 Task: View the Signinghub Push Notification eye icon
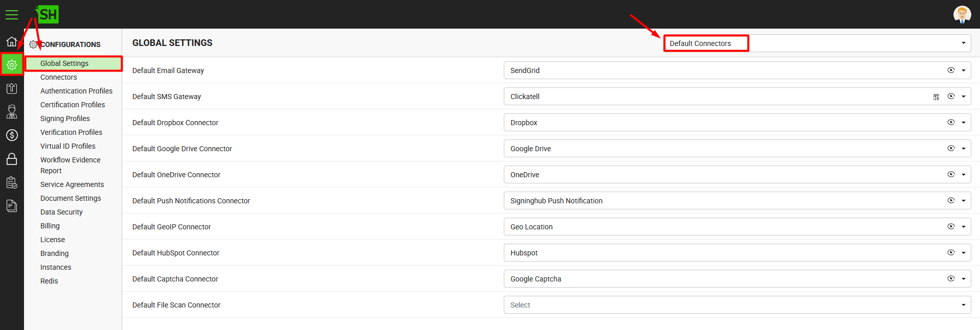pos(951,201)
